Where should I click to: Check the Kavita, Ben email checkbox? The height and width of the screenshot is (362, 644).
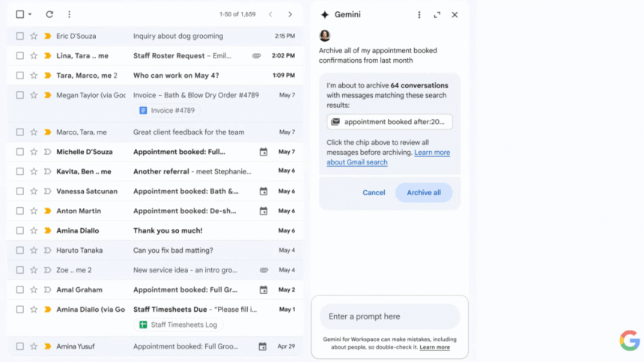pos(19,171)
